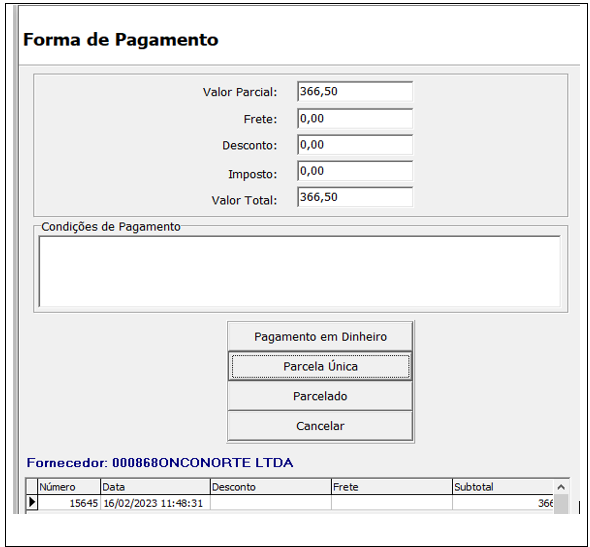
Task: Click into the Frete value field
Action: [x=355, y=119]
